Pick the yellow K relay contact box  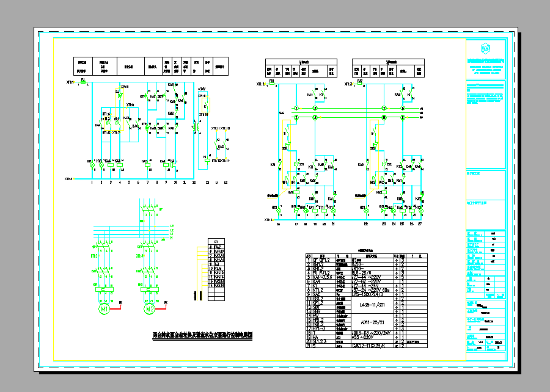point(205,104)
